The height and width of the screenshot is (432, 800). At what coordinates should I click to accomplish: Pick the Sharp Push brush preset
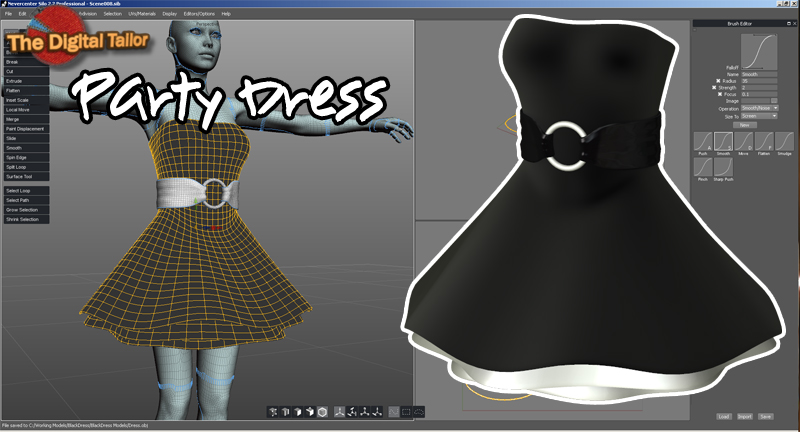click(x=723, y=167)
